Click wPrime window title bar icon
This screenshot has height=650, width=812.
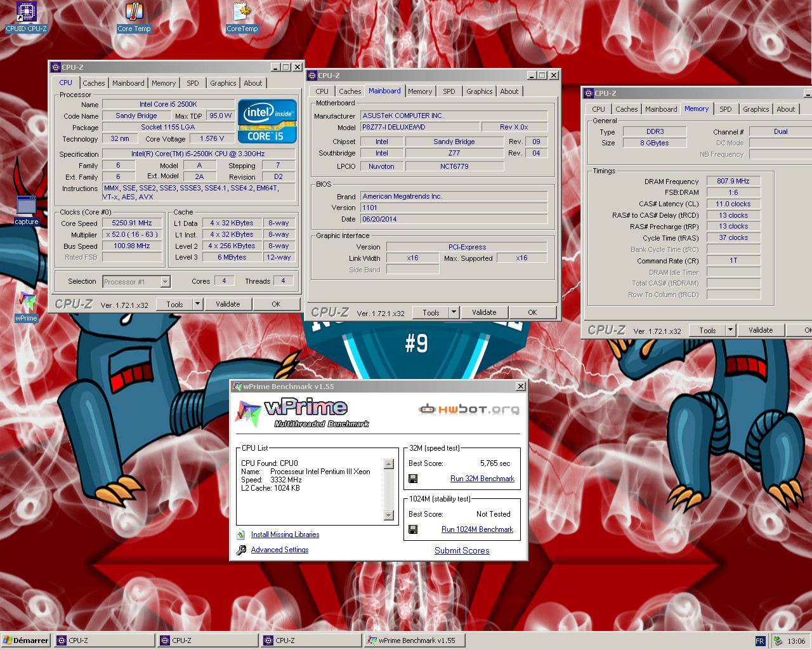237,386
